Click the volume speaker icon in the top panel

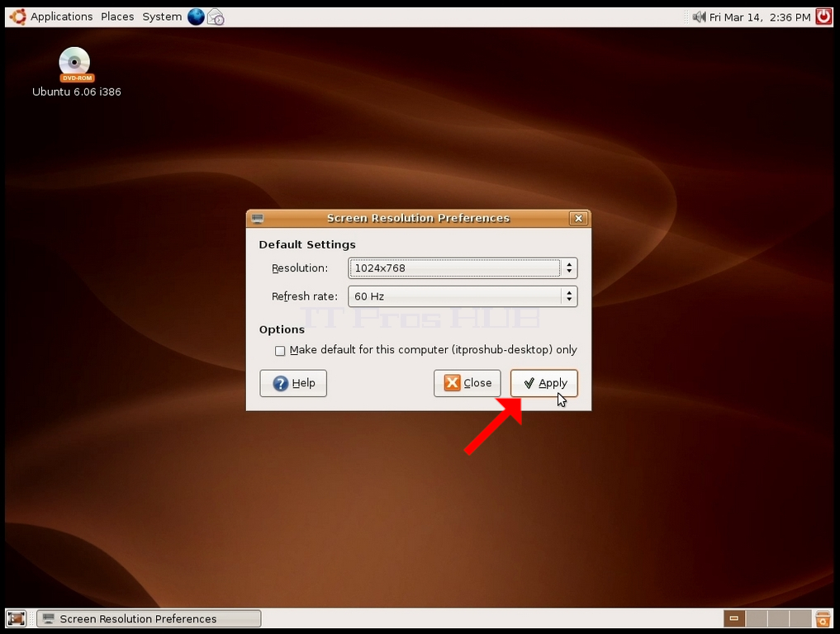(699, 17)
